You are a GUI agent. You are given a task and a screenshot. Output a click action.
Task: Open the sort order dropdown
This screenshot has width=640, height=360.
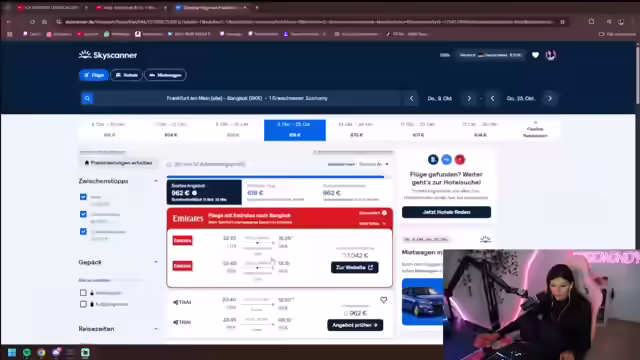pyautogui.click(x=373, y=164)
